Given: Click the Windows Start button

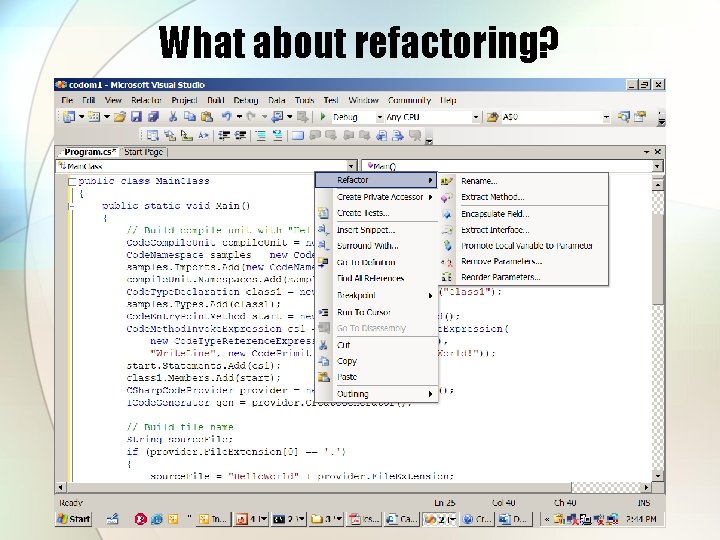Looking at the screenshot, I should pos(73,519).
